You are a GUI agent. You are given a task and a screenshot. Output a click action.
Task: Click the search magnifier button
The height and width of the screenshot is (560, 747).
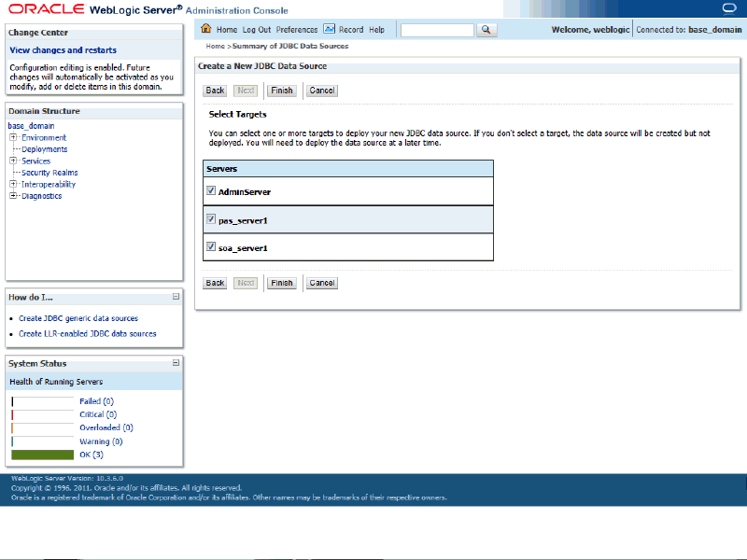[x=486, y=30]
